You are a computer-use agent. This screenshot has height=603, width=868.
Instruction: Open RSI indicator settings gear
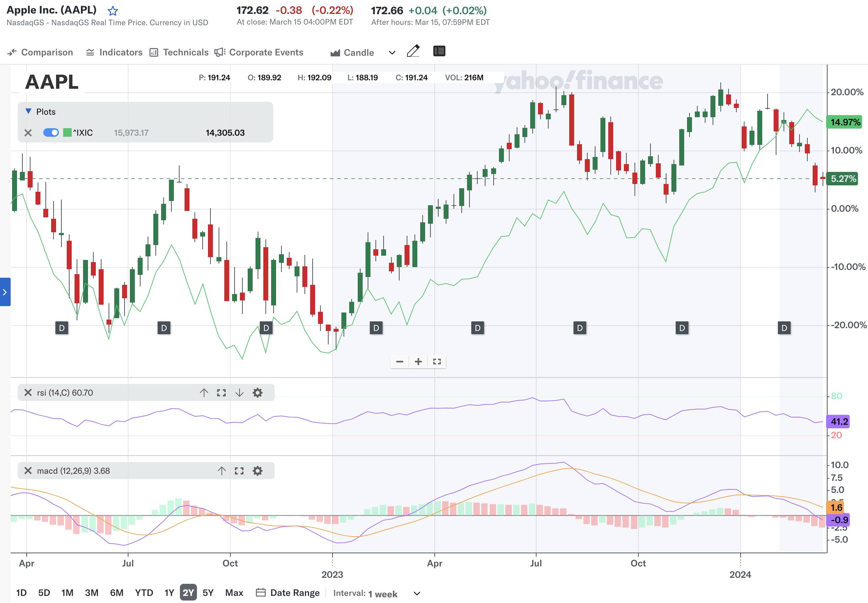(x=258, y=392)
